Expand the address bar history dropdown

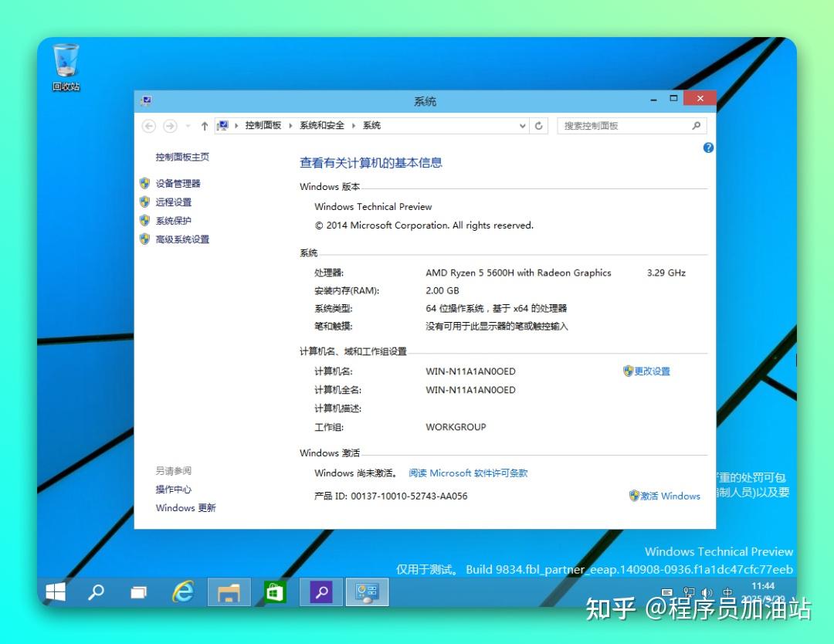tap(522, 125)
